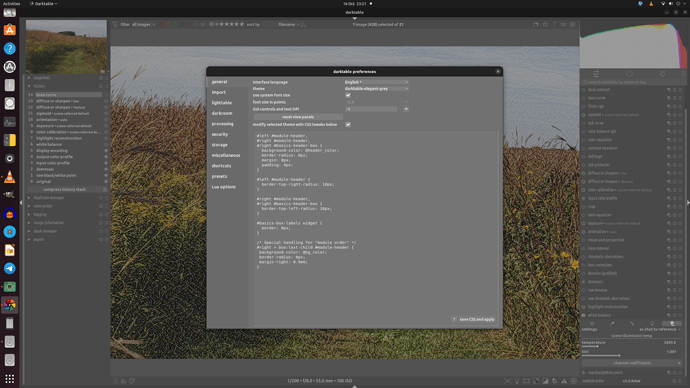Toggle the filmic rgb module on
Viewport: 690px width, 388px height.
(x=584, y=106)
